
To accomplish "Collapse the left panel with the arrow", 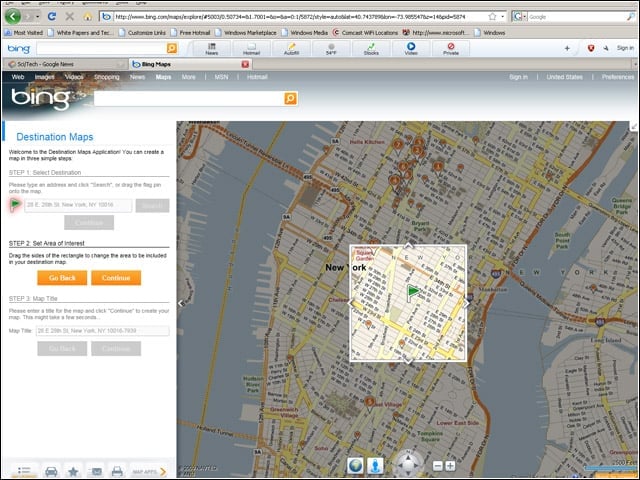I will (181, 303).
